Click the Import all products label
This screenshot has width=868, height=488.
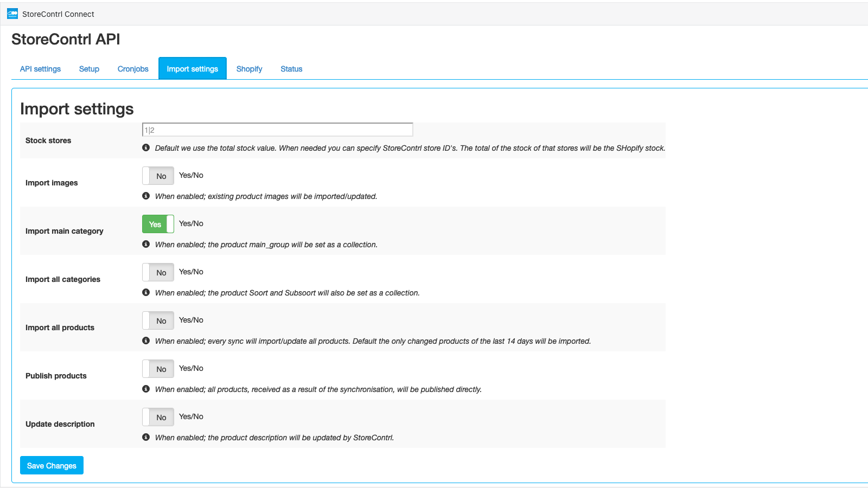(60, 328)
